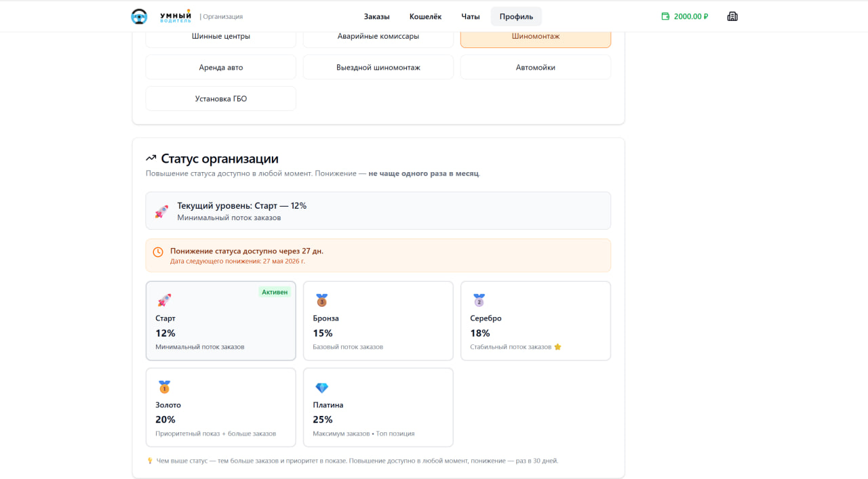Open the wallet balance 2000.00 ₽ icon

[x=665, y=16]
